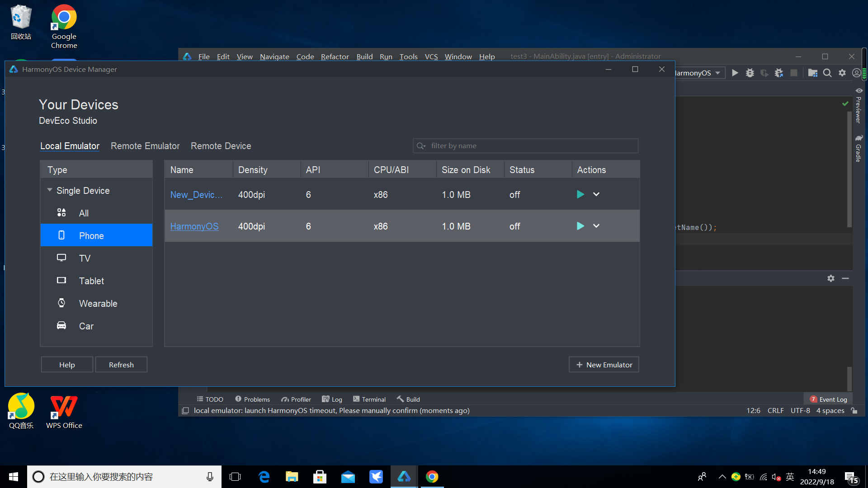Switch to Remote Emulator tab
Viewport: 868px width, 488px height.
[x=145, y=146]
